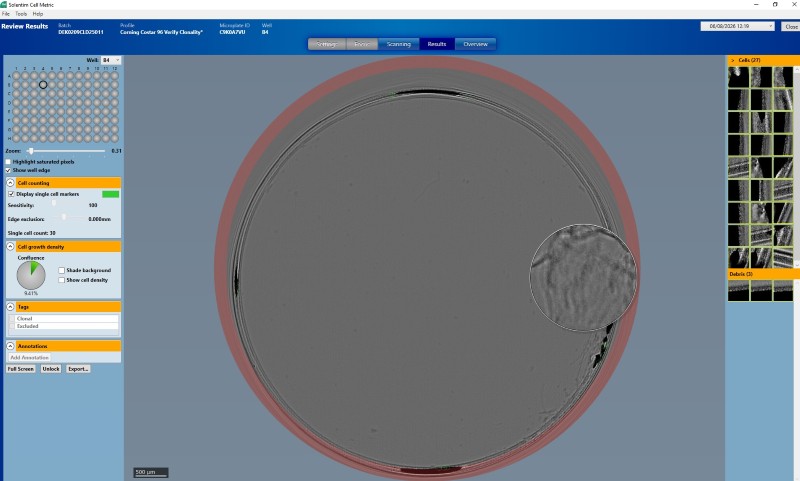The image size is (800, 481).
Task: Select well H12 in the plate map
Action: (x=114, y=138)
